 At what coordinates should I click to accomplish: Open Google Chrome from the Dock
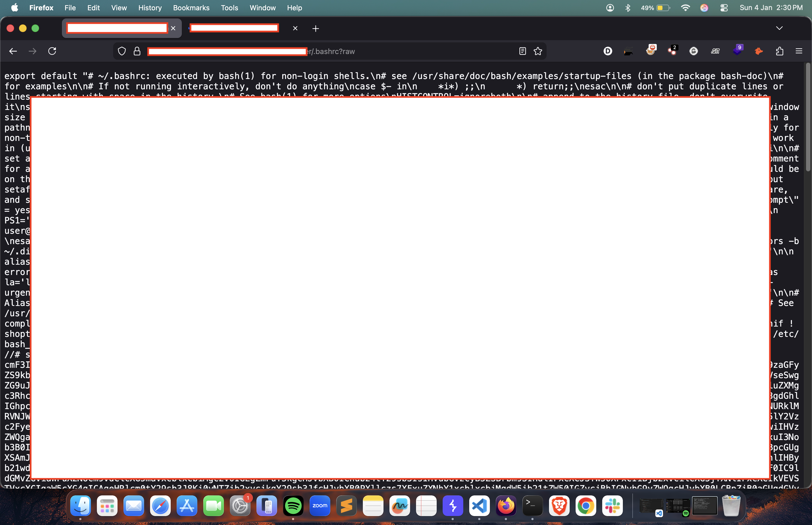585,505
